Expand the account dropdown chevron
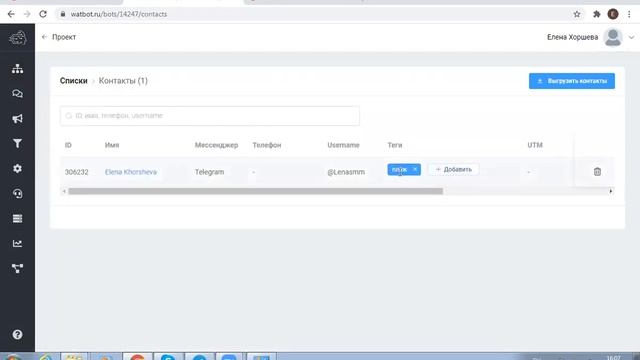 click(631, 38)
